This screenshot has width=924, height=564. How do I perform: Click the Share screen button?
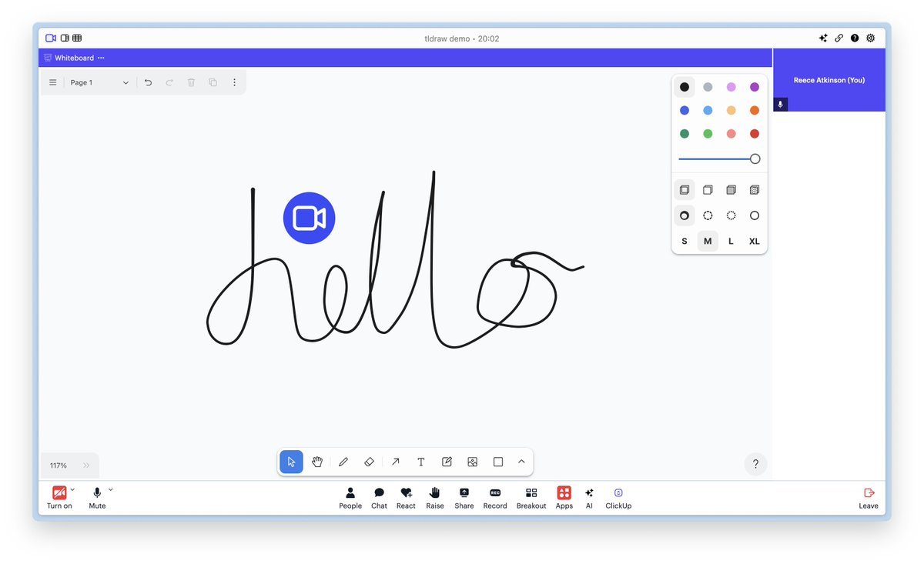(x=464, y=497)
